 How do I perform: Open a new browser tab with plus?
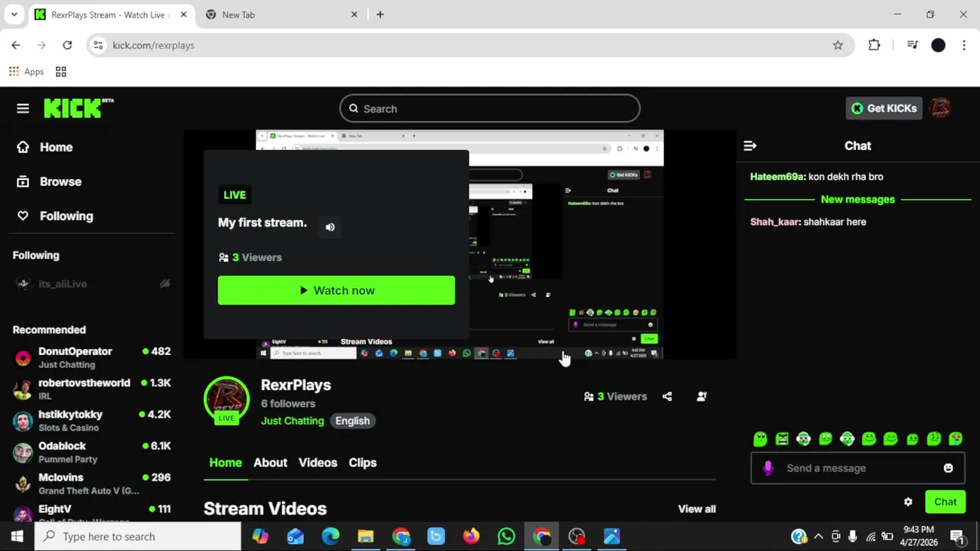pyautogui.click(x=380, y=15)
